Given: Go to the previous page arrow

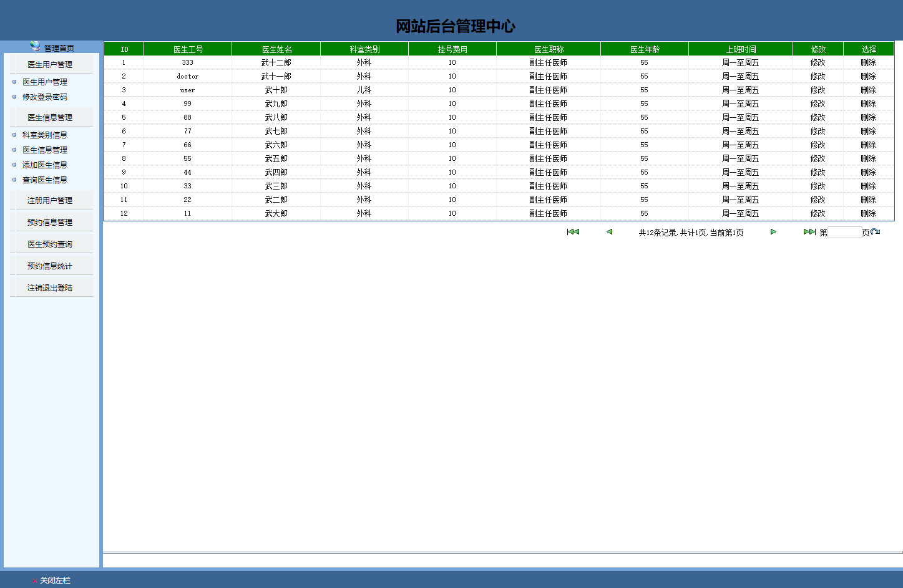Looking at the screenshot, I should [x=609, y=232].
